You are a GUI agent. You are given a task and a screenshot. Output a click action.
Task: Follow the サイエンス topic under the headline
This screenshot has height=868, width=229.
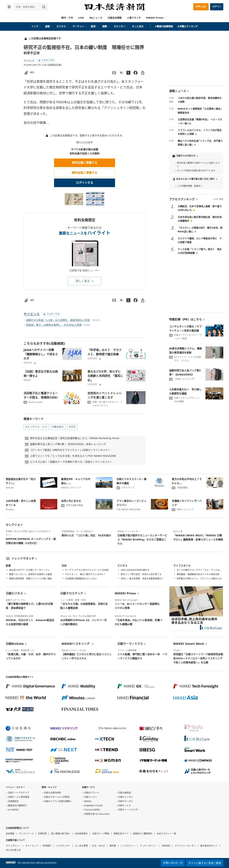click(x=46, y=60)
